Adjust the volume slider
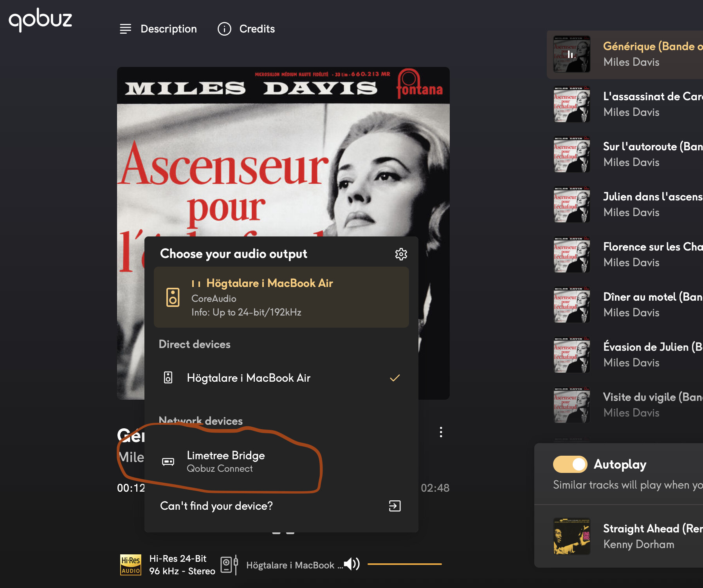Viewport: 703px width, 588px height. click(x=404, y=564)
